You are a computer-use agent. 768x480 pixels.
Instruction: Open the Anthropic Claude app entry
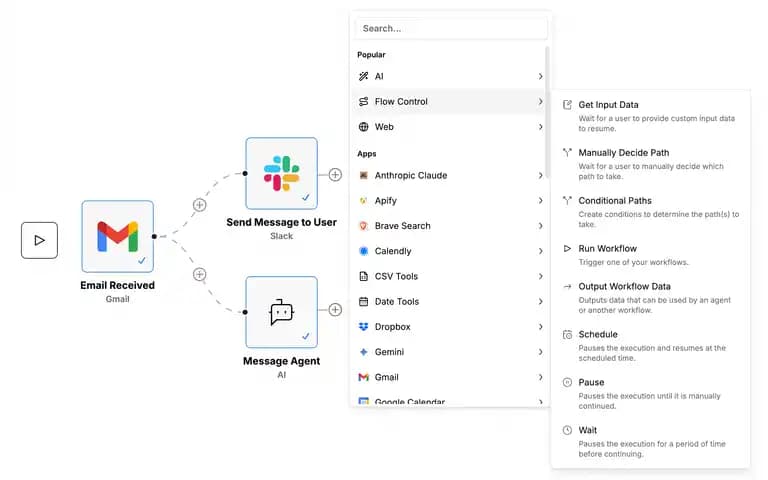coord(450,175)
